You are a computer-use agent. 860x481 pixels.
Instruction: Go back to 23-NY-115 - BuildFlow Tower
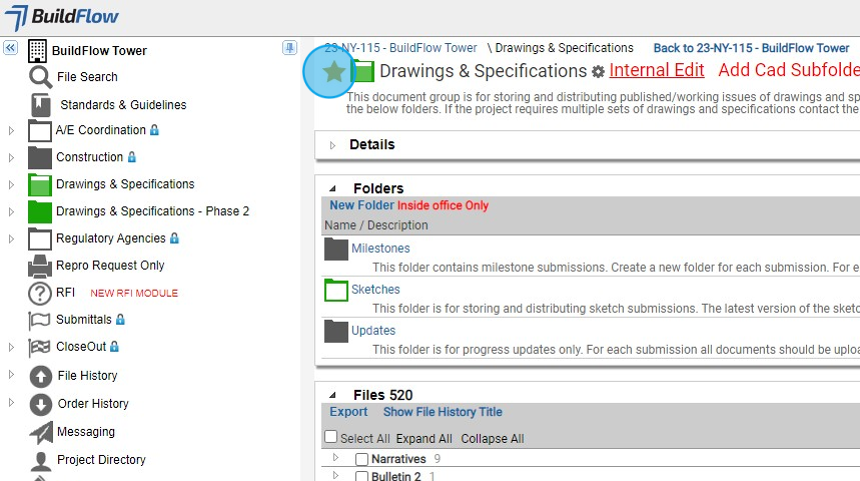[x=751, y=48]
